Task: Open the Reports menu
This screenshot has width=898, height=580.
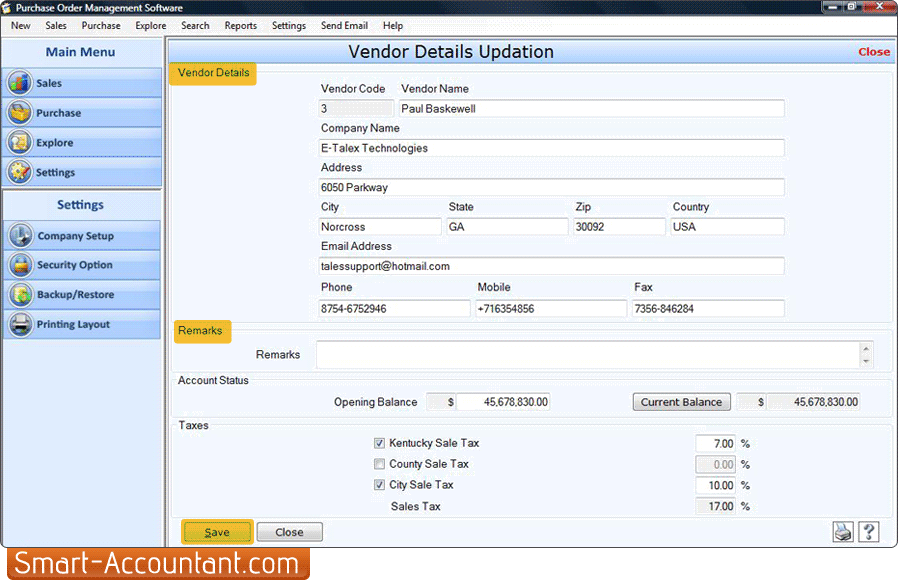Action: pyautogui.click(x=240, y=25)
